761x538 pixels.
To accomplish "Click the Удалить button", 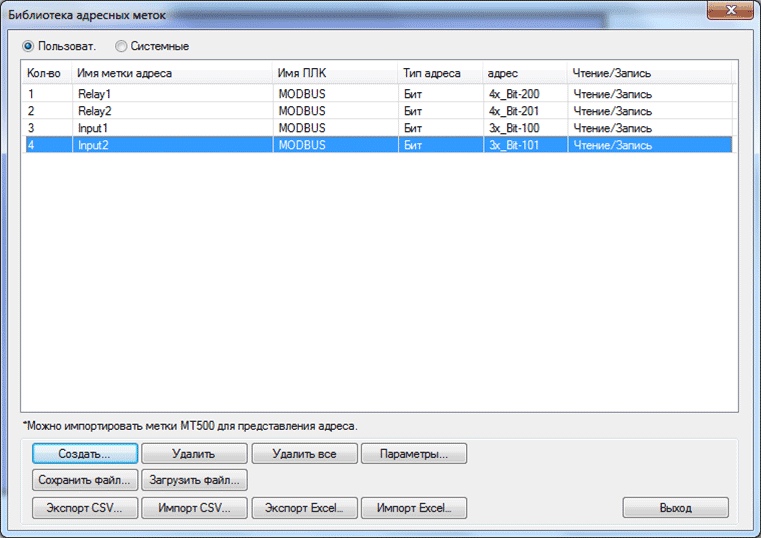I will (x=194, y=454).
